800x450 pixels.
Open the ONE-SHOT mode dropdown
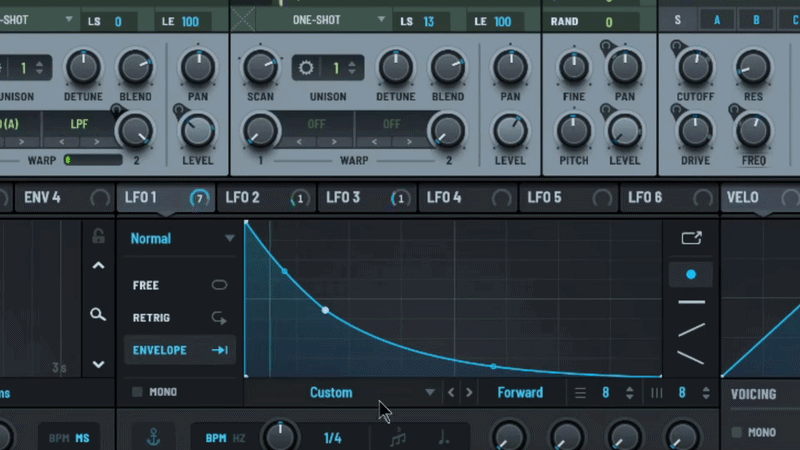click(x=325, y=21)
